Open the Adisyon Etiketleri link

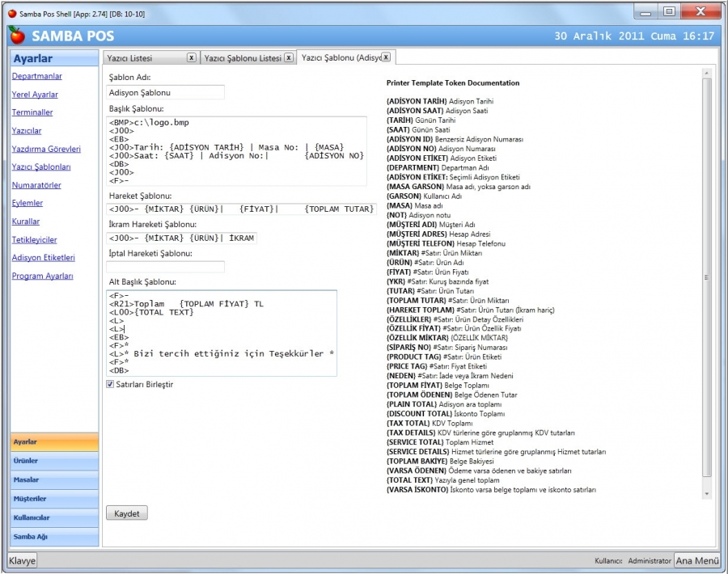[43, 258]
